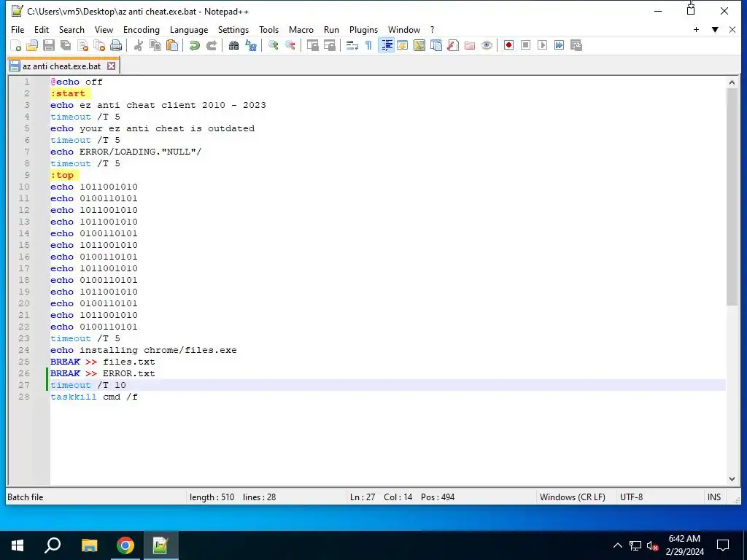Toggle Show All Characters pilcrow icon
Image resolution: width=747 pixels, height=560 pixels.
point(368,45)
